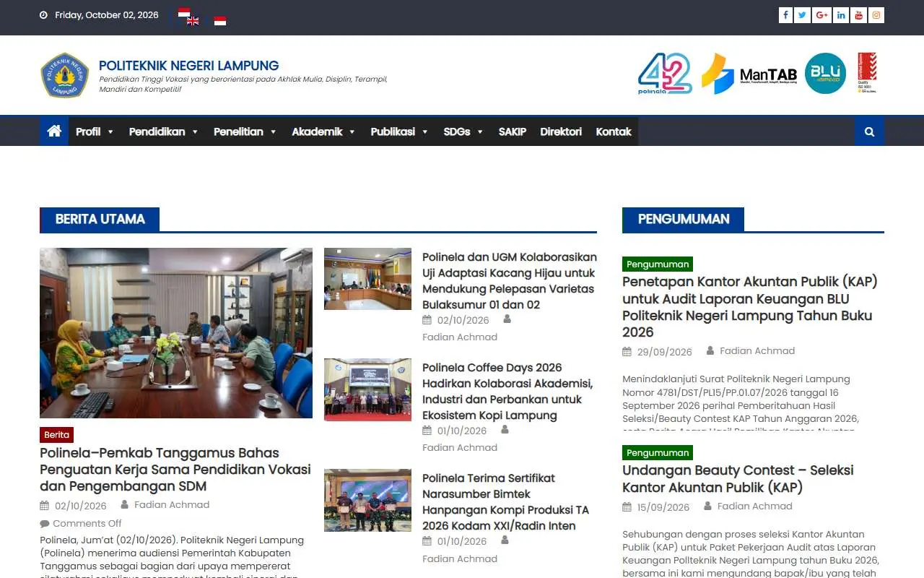Viewport: 924px width, 578px height.
Task: Expand the Akademik dropdown menu
Action: [324, 131]
